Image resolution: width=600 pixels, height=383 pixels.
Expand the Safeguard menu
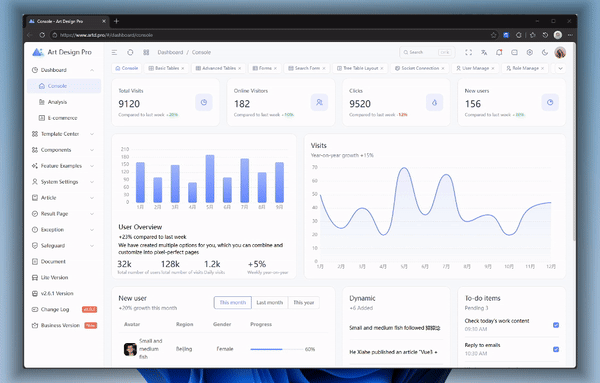tap(64, 246)
